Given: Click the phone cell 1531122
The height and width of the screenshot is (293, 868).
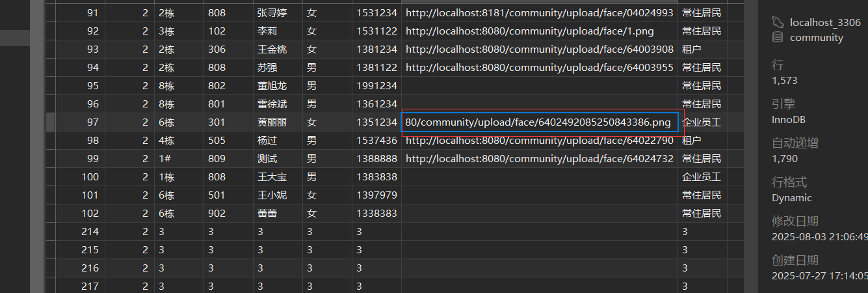Looking at the screenshot, I should click(376, 31).
